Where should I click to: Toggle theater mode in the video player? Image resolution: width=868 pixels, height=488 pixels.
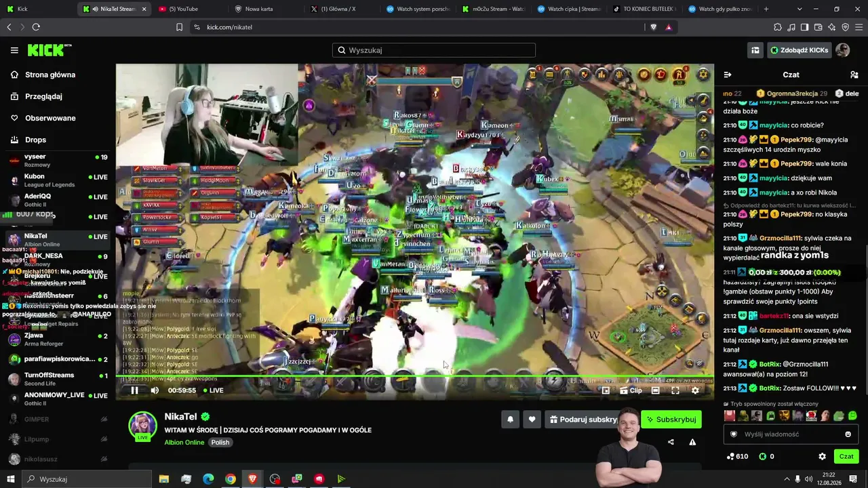(656, 390)
